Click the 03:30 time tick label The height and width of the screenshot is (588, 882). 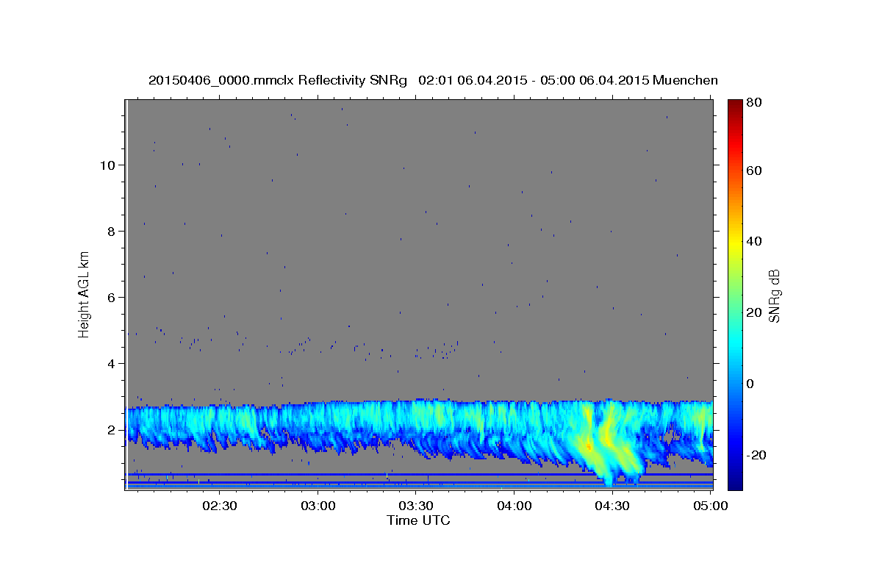416,506
